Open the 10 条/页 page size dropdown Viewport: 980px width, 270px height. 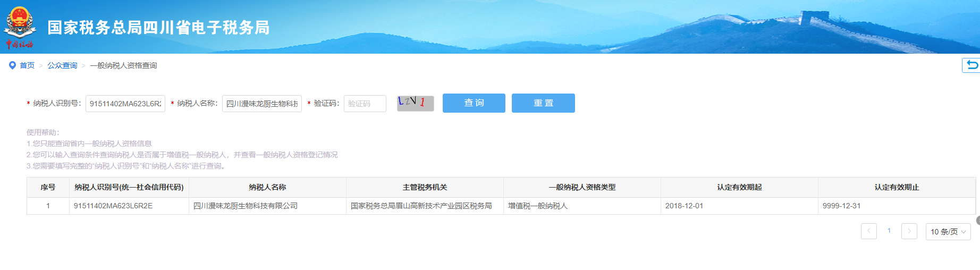(x=948, y=232)
